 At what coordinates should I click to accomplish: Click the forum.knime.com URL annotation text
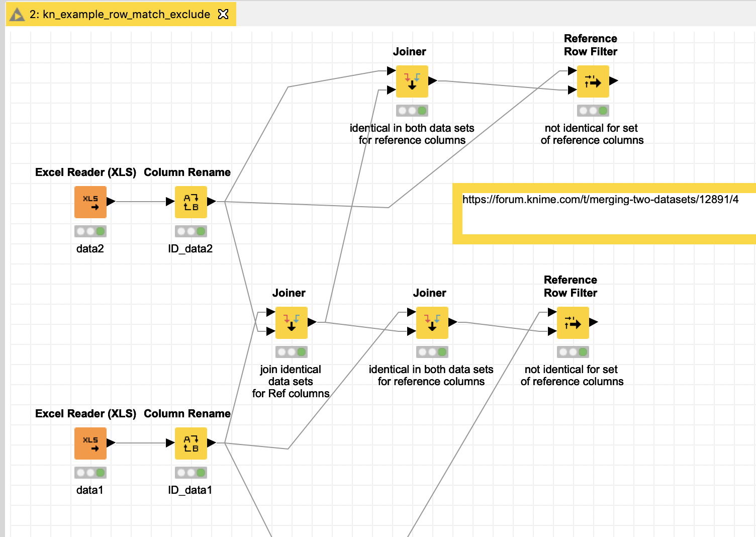tap(600, 200)
